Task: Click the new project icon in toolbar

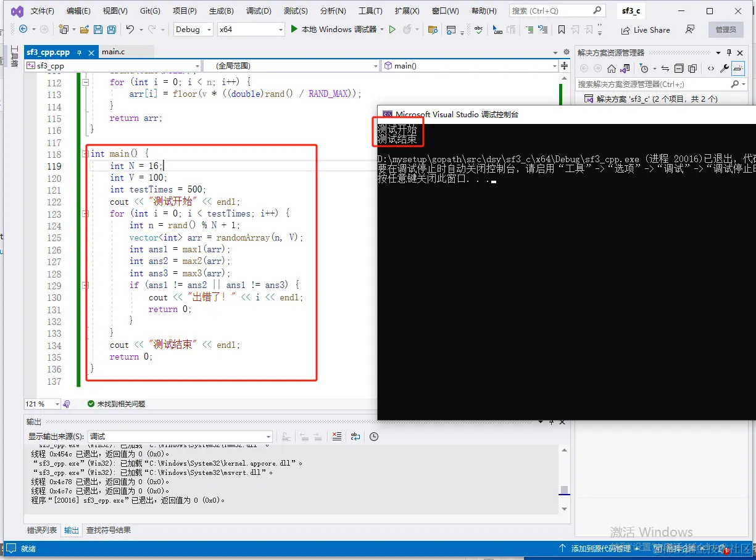Action: (63, 30)
